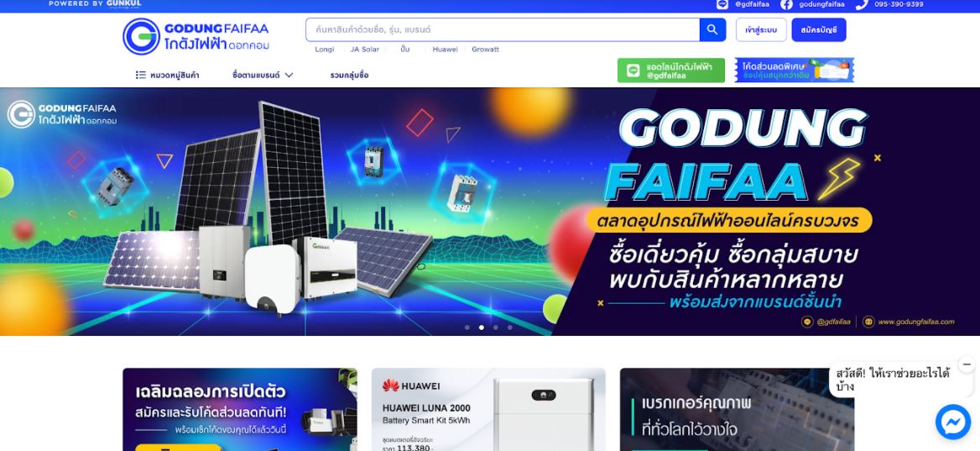Click the Huawei quick search tag

(445, 50)
